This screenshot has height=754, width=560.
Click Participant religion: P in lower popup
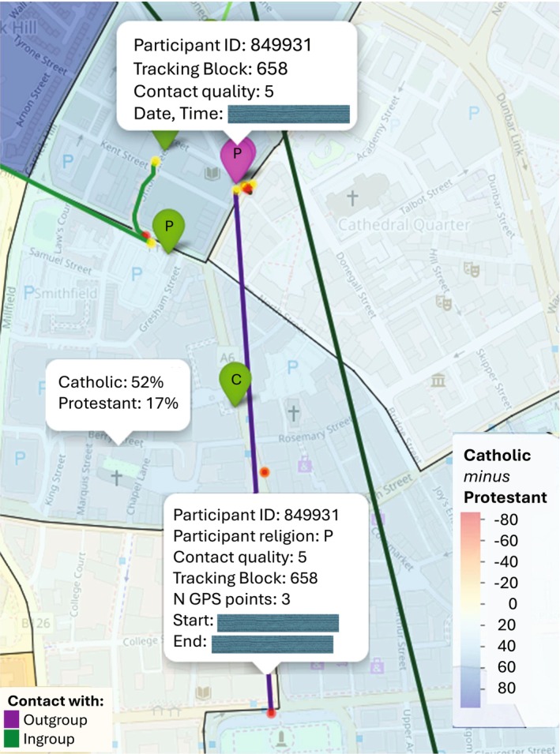pyautogui.click(x=253, y=535)
